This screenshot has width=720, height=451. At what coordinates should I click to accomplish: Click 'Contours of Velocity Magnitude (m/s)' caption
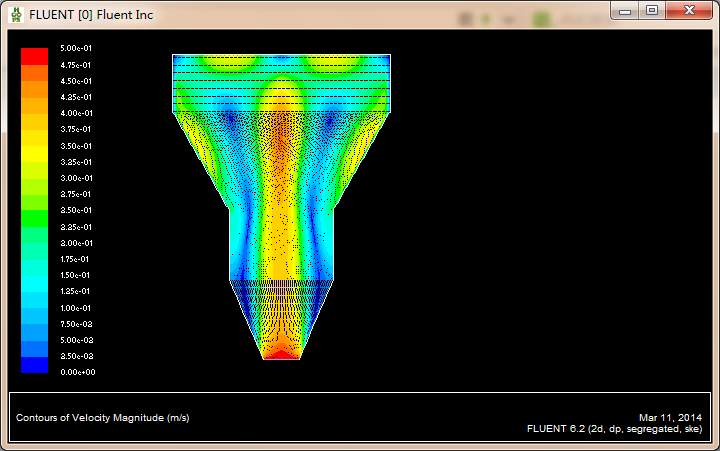click(103, 418)
